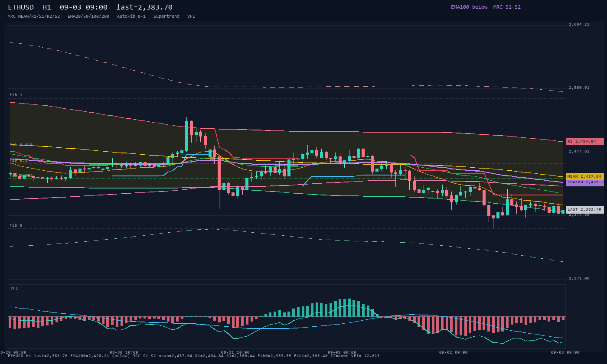607x364 pixels.
Task: Select the EMA20/50/100/200 indicator label
Action: point(88,16)
